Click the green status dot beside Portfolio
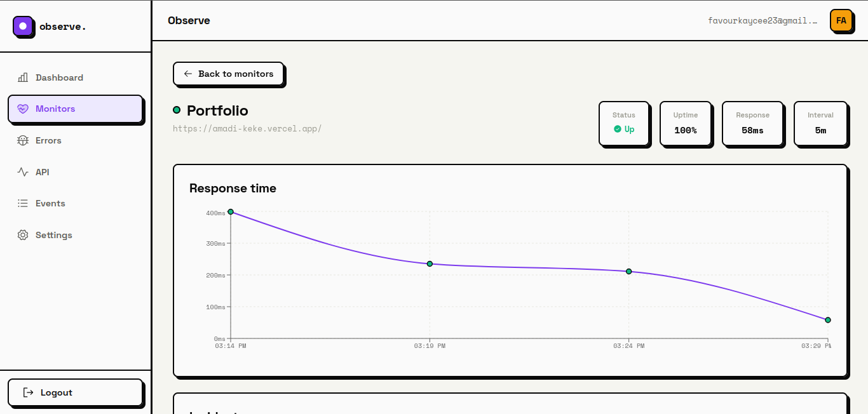Image resolution: width=868 pixels, height=414 pixels. click(177, 110)
